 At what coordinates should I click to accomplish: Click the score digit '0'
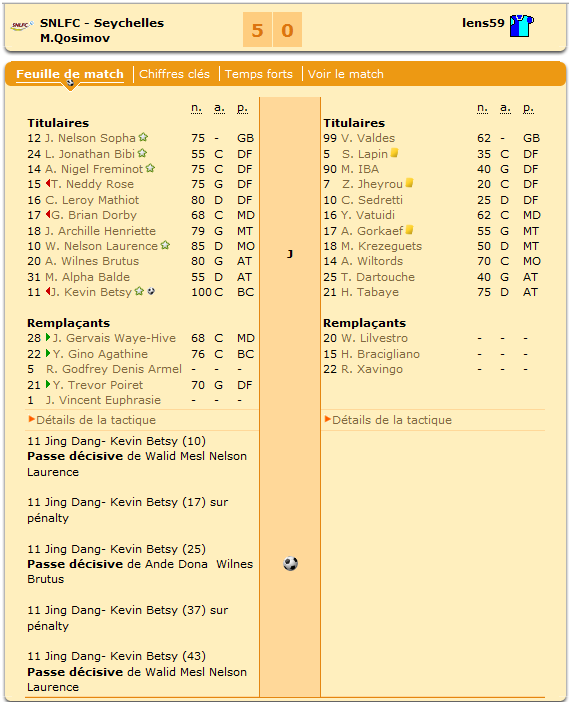point(287,30)
